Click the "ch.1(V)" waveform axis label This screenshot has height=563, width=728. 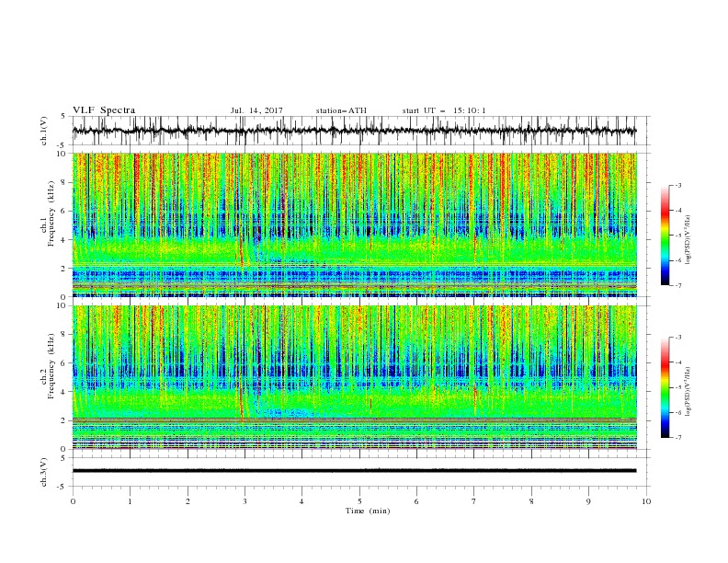point(44,131)
